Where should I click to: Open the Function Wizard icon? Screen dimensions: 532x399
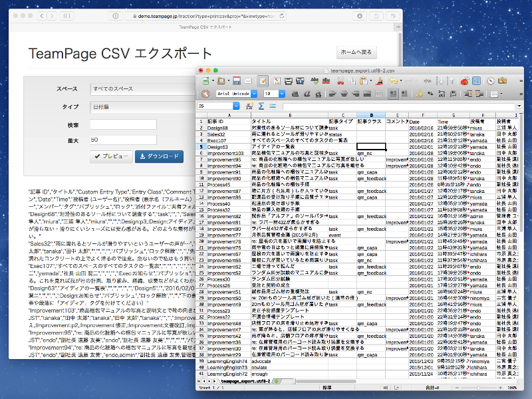(250, 106)
